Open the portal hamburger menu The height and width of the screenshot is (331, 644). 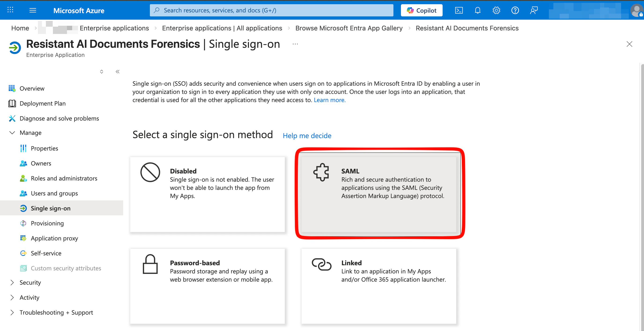[33, 10]
